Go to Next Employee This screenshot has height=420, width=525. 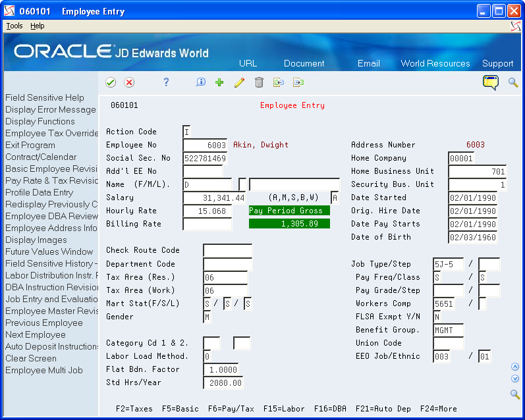[36, 334]
